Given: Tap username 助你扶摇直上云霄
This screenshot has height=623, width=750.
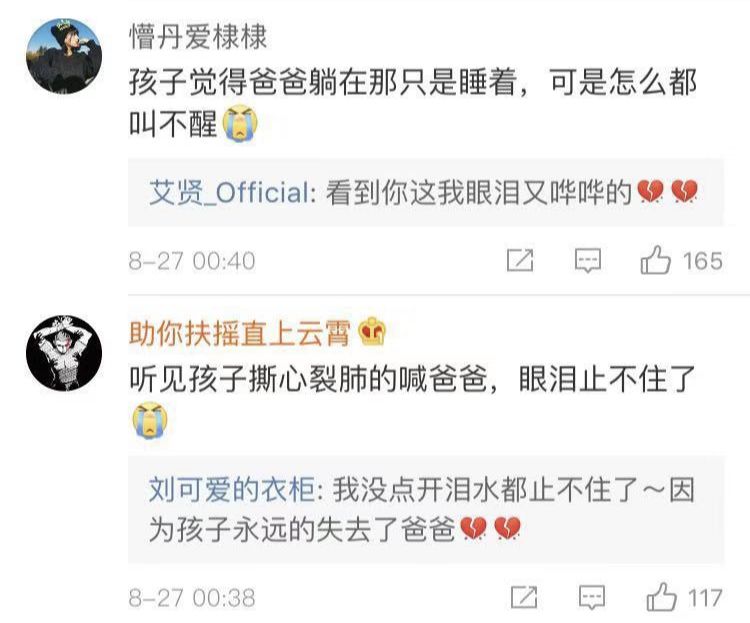Looking at the screenshot, I should (240, 333).
